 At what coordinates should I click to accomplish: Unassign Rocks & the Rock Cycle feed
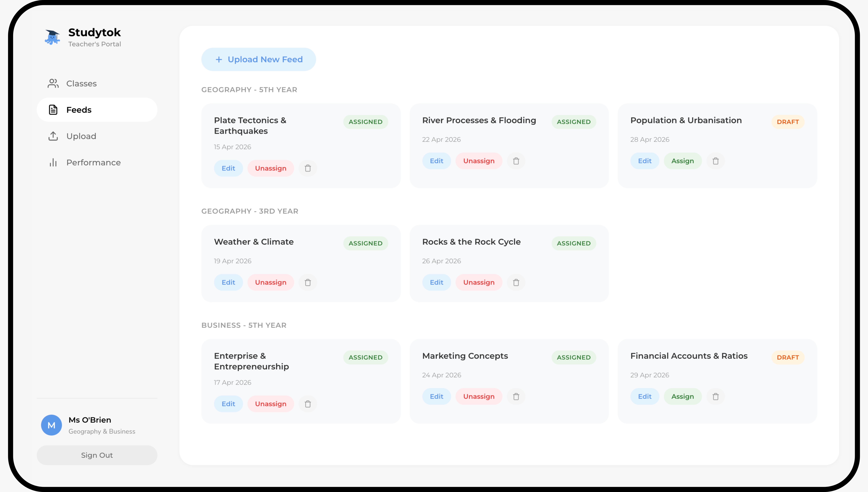(x=479, y=282)
